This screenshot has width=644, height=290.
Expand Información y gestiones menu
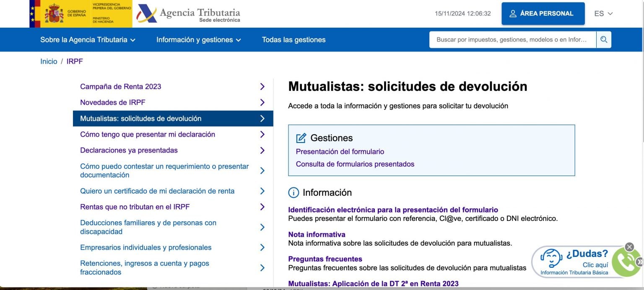tap(199, 40)
